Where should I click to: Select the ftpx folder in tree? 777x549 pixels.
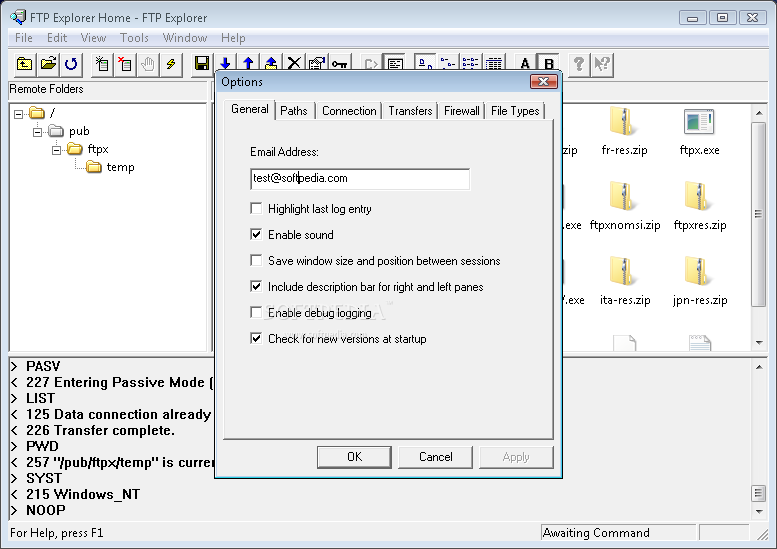click(x=98, y=149)
